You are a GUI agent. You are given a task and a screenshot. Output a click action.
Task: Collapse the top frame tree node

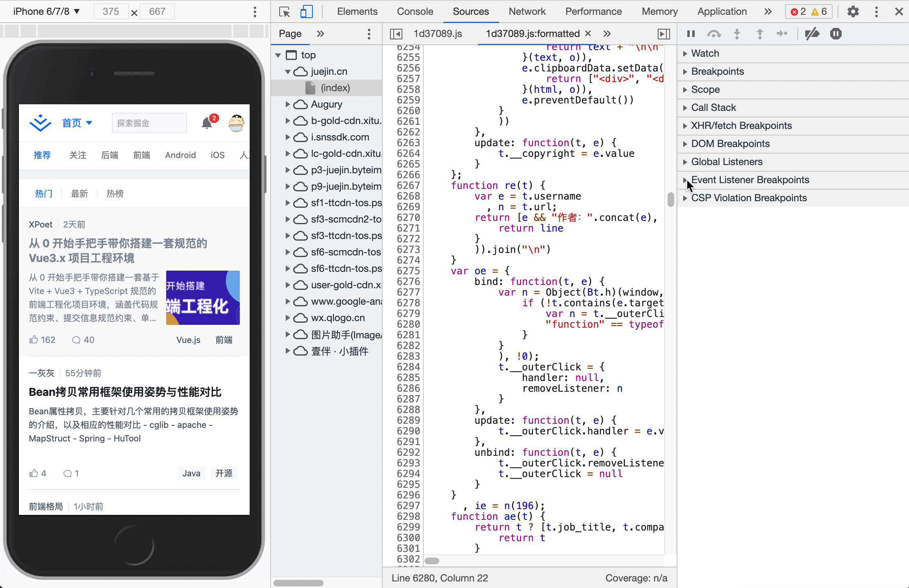click(278, 55)
